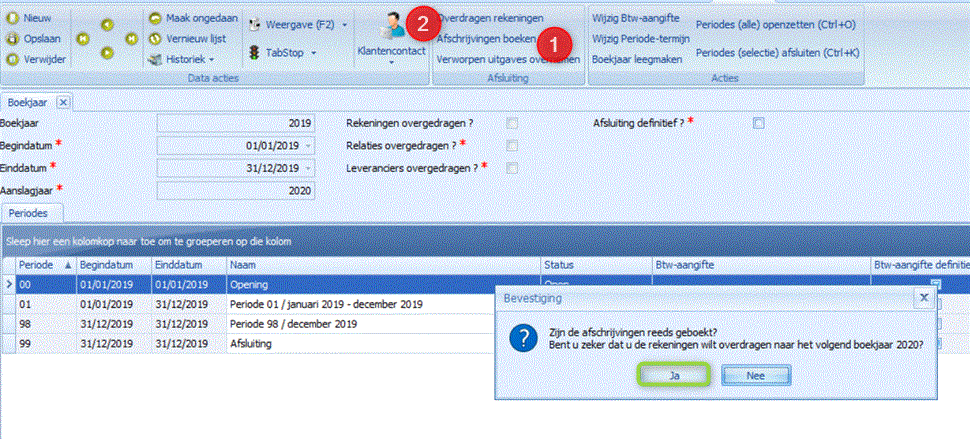Enable the Afsluiting definitief checkbox

point(758,123)
